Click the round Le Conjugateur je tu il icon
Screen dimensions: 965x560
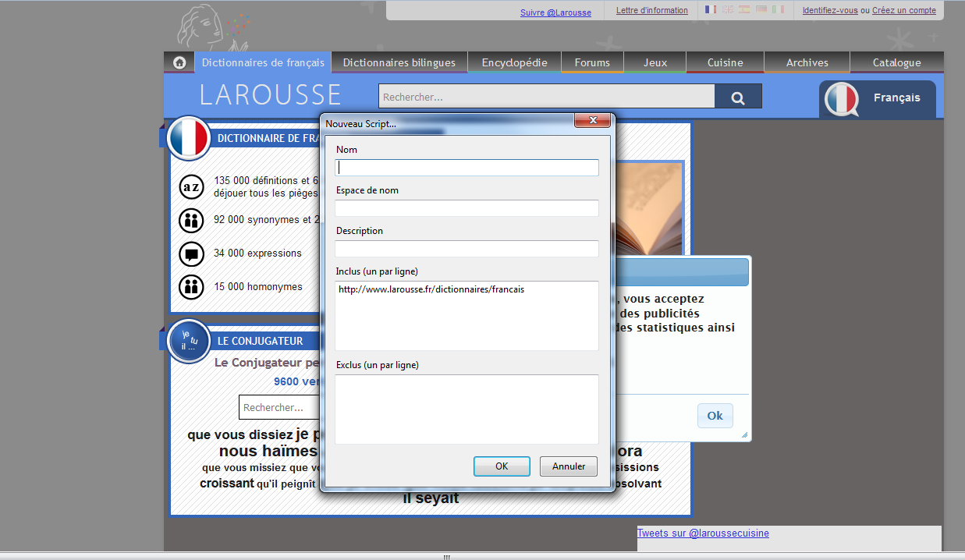tap(189, 341)
